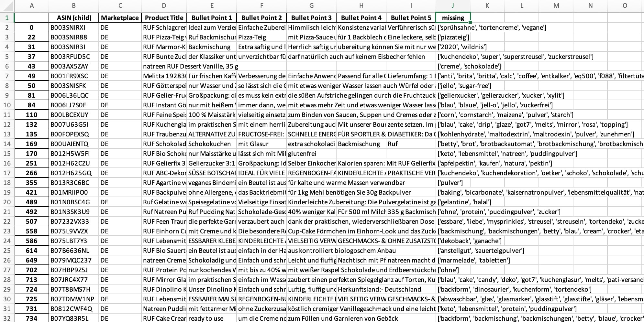Screen dimensions: 644x322
Task: Click cell with ASIN B07232VX33
Action: coord(74,221)
